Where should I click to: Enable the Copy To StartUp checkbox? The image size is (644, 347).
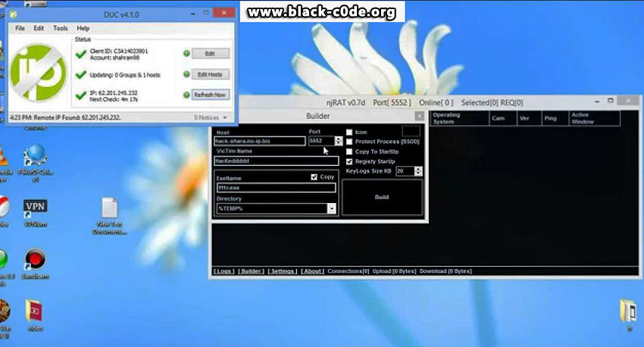(x=349, y=152)
